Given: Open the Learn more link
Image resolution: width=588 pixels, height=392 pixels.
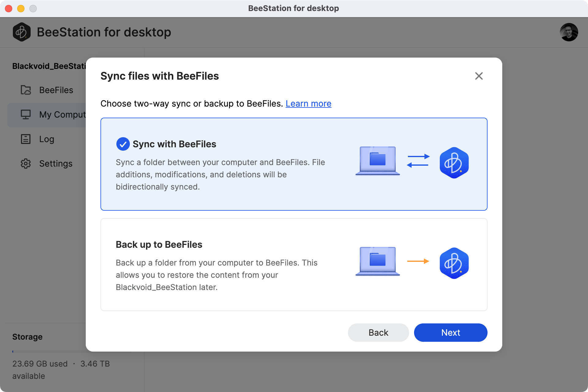Looking at the screenshot, I should [308, 104].
